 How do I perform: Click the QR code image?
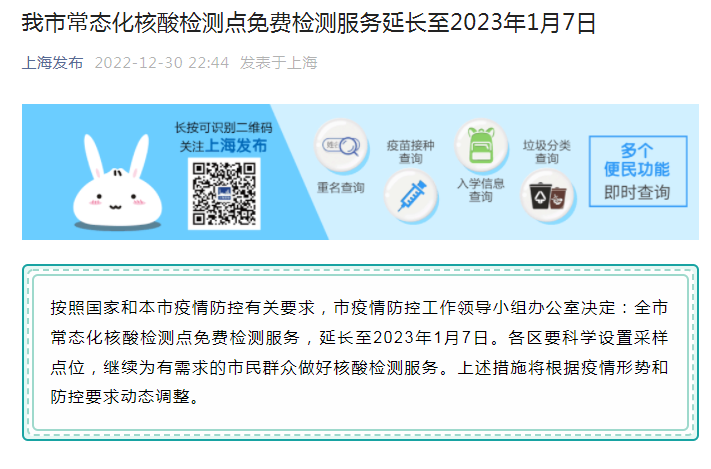click(x=224, y=194)
